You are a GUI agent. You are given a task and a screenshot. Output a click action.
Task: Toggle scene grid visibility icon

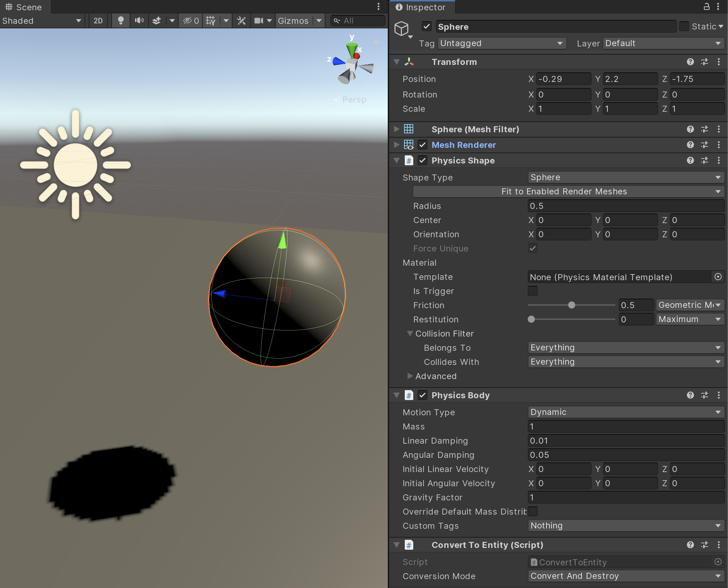pyautogui.click(x=211, y=21)
